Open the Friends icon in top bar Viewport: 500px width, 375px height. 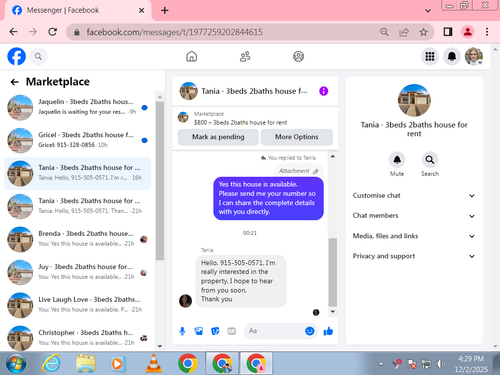tap(245, 56)
